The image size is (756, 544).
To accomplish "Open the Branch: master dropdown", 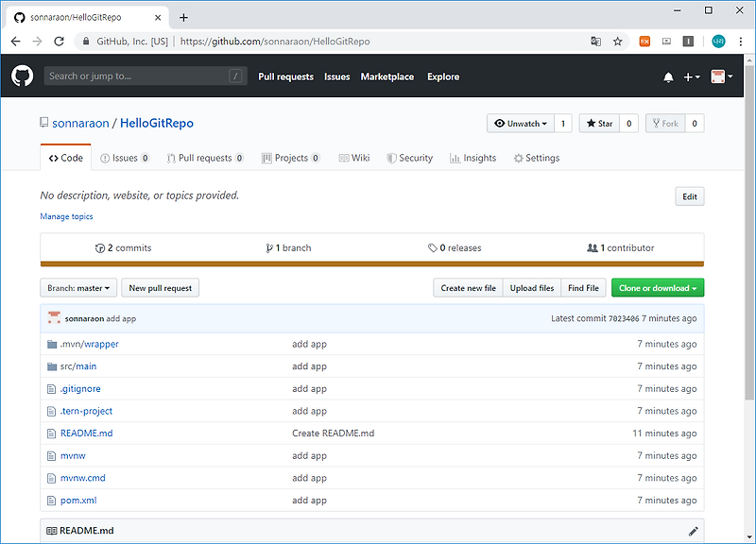I will [77, 287].
